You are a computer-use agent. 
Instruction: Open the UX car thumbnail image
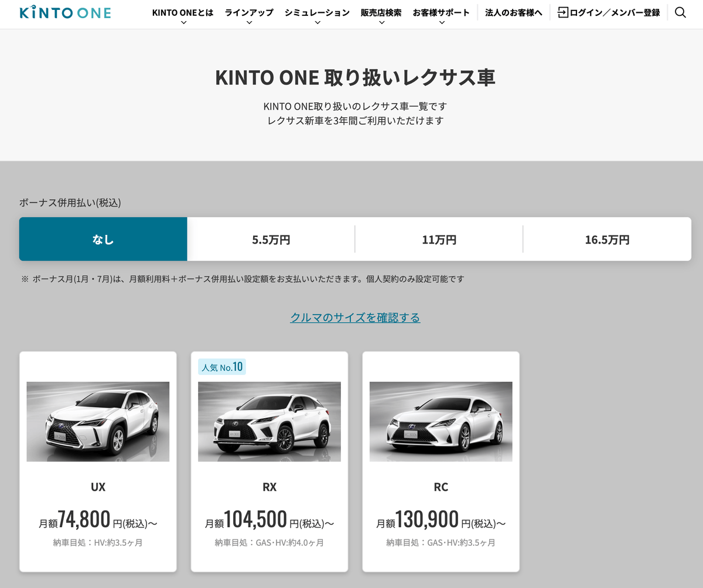coord(98,422)
